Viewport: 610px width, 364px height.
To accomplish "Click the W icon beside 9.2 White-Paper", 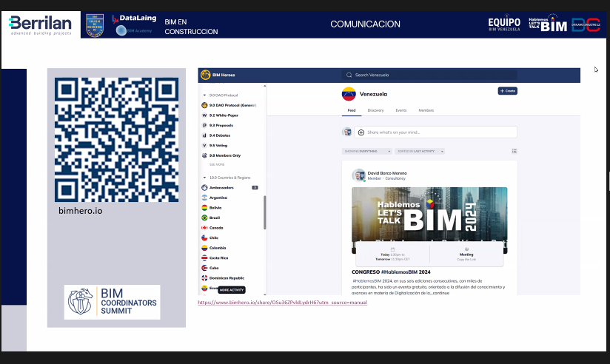I will click(204, 115).
